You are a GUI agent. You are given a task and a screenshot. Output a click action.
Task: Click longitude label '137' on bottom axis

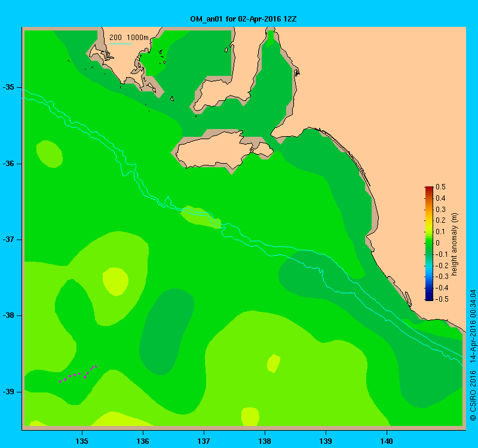coord(204,441)
